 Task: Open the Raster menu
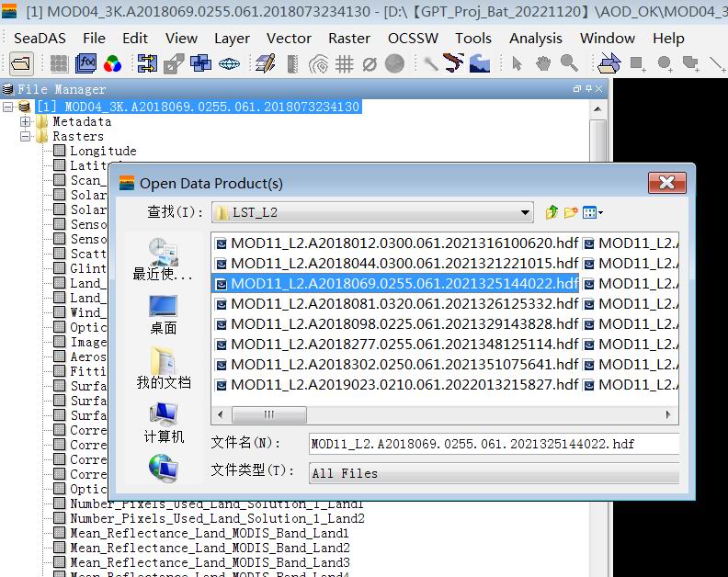349,38
